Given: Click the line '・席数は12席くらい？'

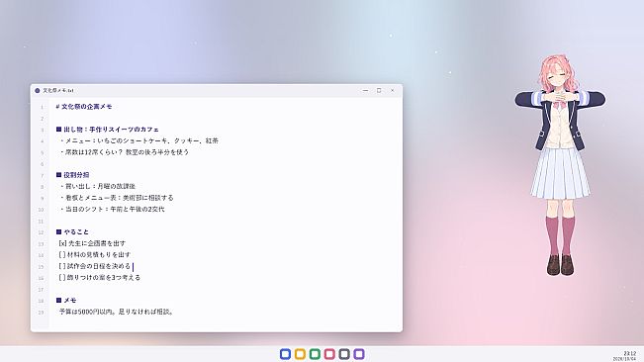Looking at the screenshot, I should pos(124,152).
